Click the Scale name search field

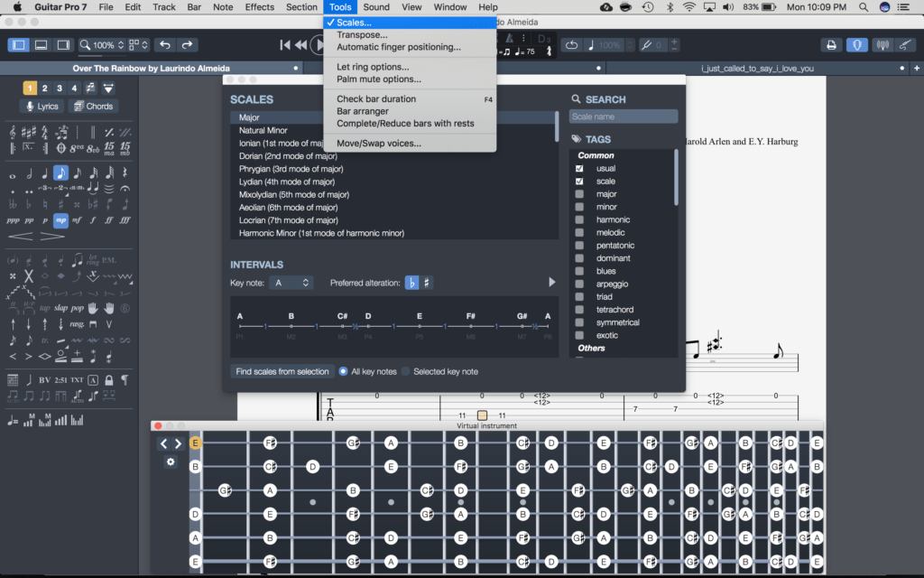click(624, 117)
